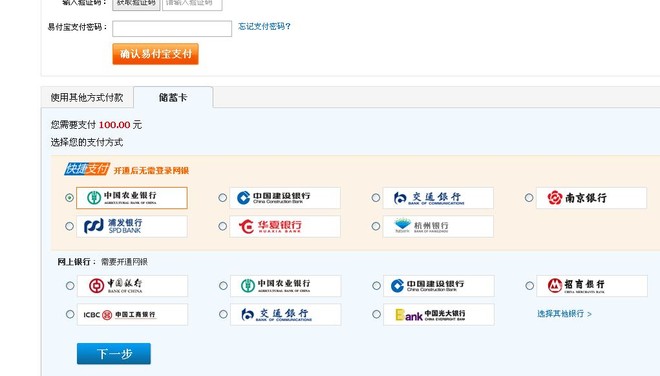Focus the 易付宝支付密码 input field
This screenshot has width=660, height=376.
pyautogui.click(x=172, y=29)
